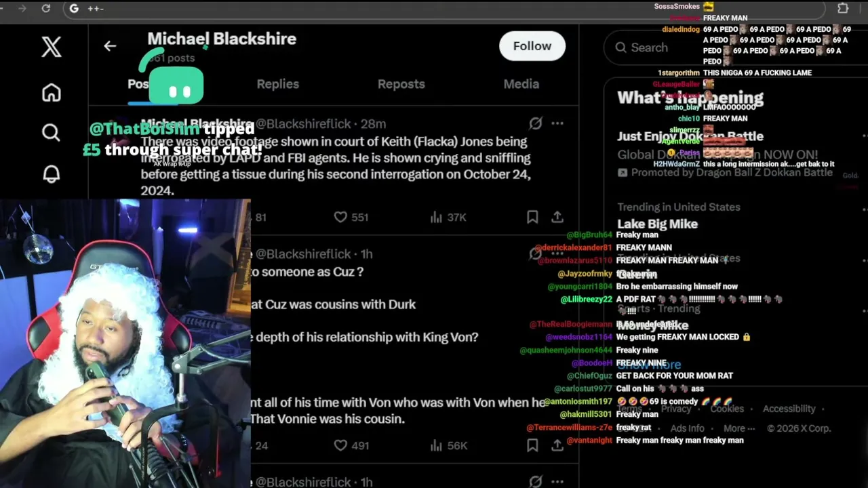
Task: Click the line 'at Cuz was cousins with Durk'
Action: [333, 304]
